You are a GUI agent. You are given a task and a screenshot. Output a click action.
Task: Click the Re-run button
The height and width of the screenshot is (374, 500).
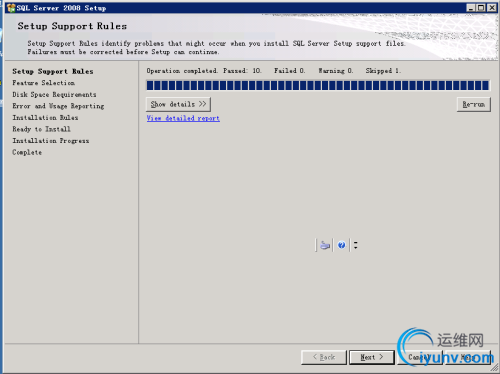point(473,104)
